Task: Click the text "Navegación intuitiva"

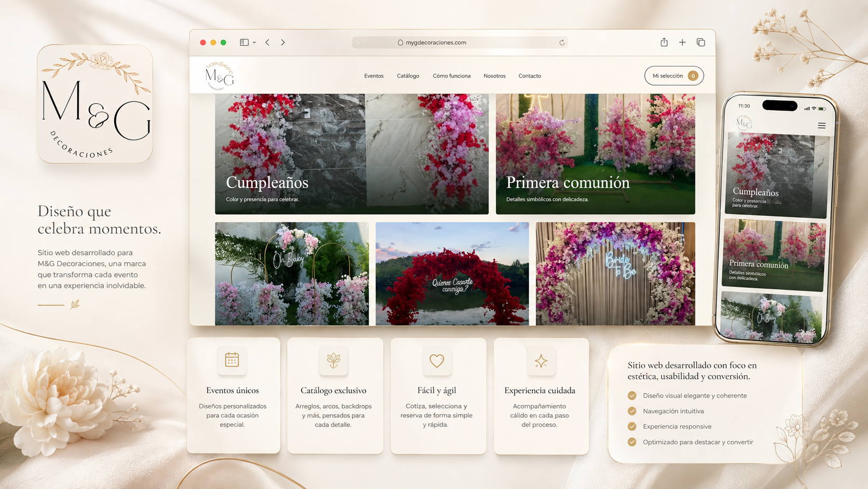Action: [x=673, y=411]
